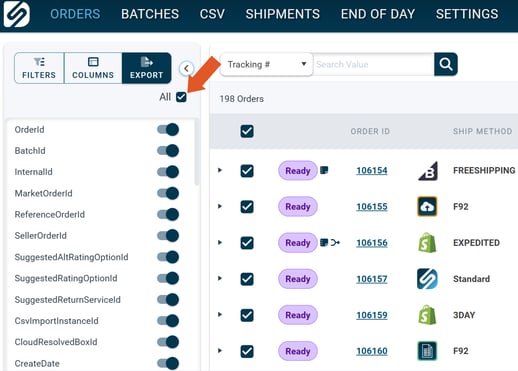This screenshot has height=371, width=518.
Task: Click the Search Value input field
Action: tap(374, 64)
